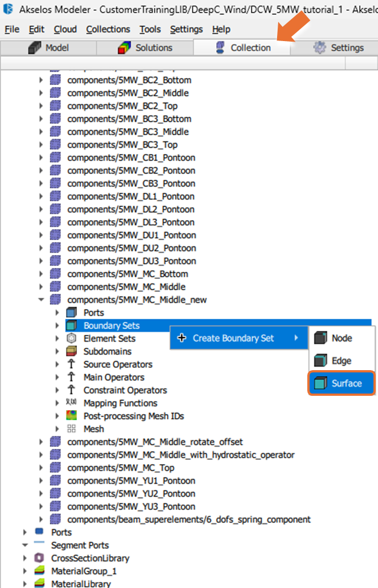Screen dimensions: 378x588
Task: Click the Post-processing Mesh IDs colored icon
Action: 71,416
